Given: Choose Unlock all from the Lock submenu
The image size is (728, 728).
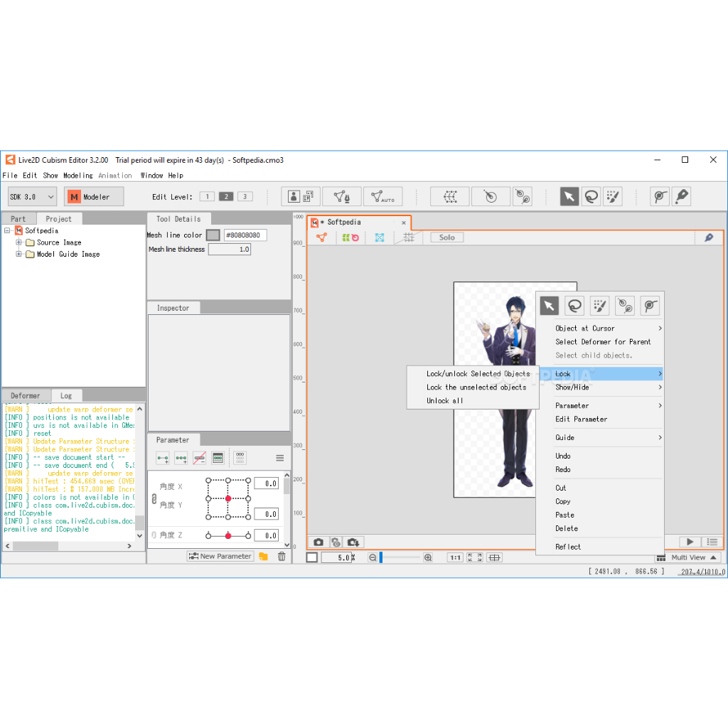Looking at the screenshot, I should pos(444,401).
